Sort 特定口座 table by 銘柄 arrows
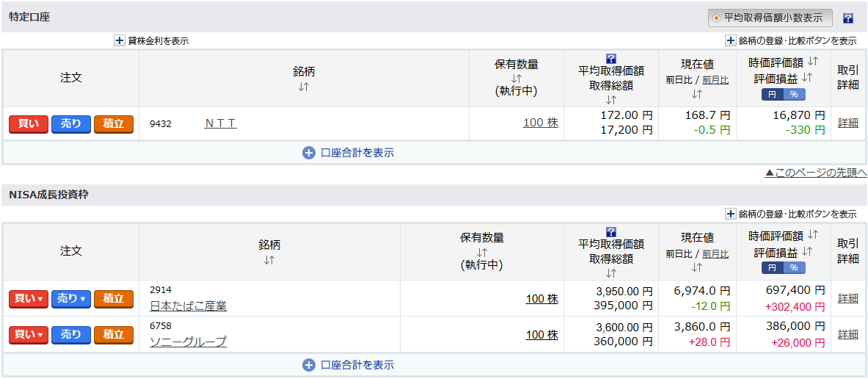The height and width of the screenshot is (379, 868). [303, 87]
